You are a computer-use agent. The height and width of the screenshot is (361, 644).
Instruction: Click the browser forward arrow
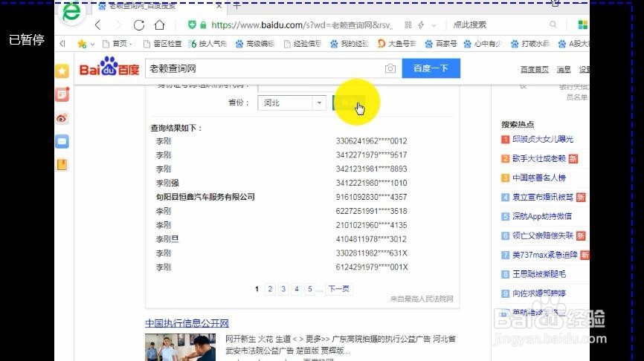118,25
